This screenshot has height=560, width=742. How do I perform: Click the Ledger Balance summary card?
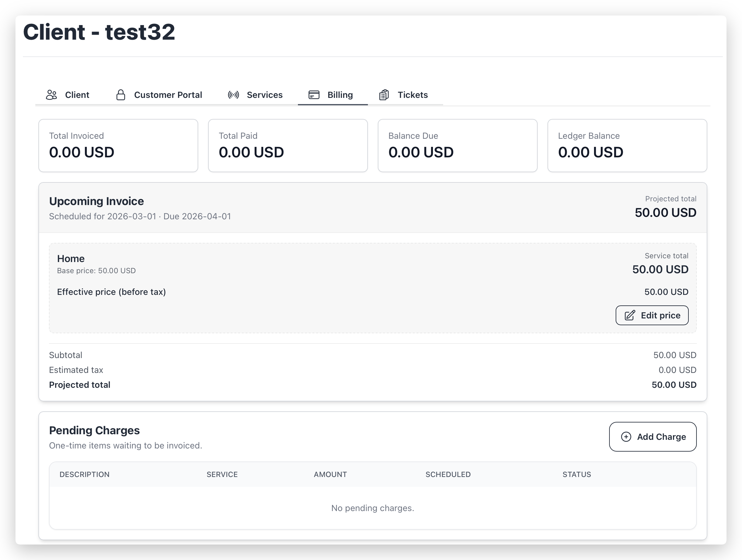tap(627, 145)
